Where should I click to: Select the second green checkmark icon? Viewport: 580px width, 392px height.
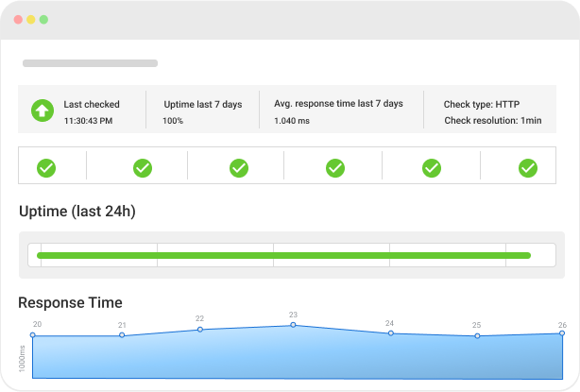click(x=143, y=168)
